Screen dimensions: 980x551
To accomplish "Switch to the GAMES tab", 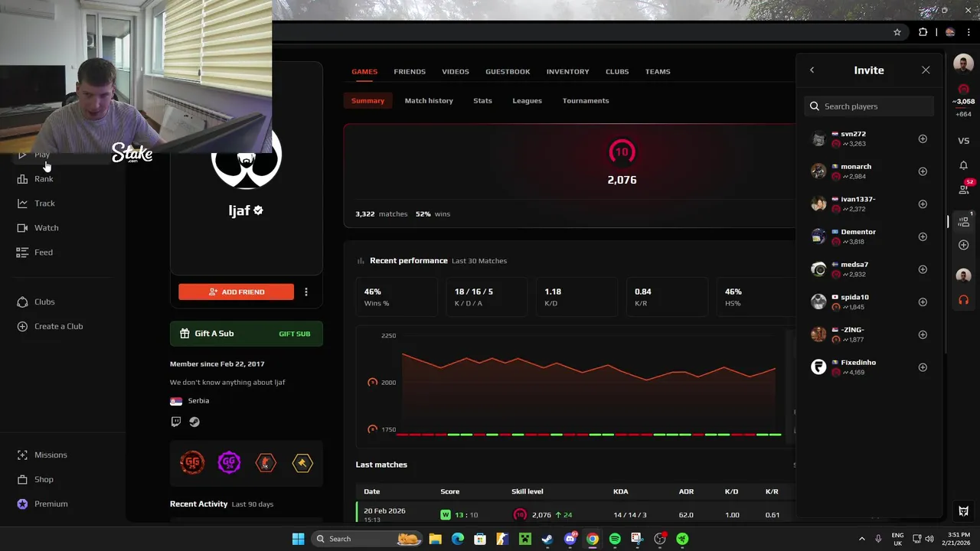I will click(x=364, y=72).
